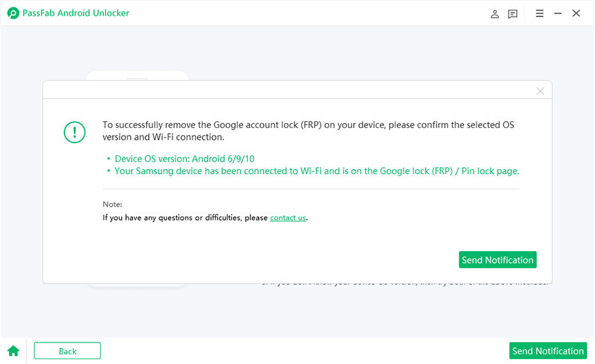
Task: Open the user account icon
Action: coord(495,14)
